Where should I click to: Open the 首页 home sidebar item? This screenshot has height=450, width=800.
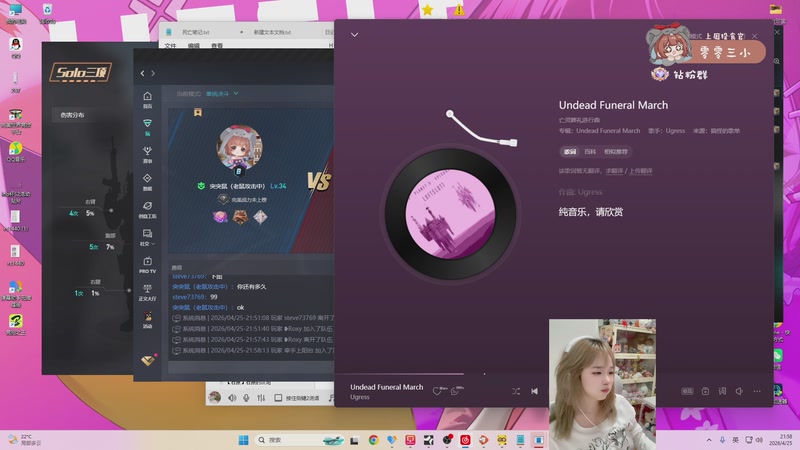[x=147, y=99]
